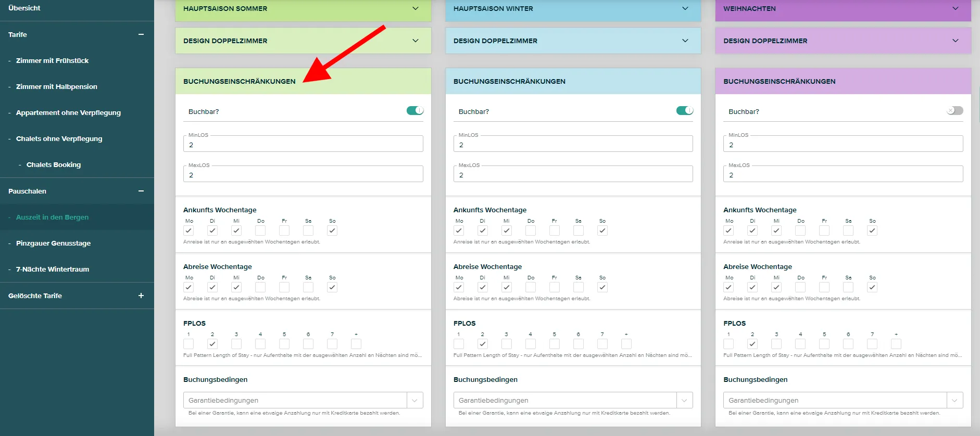
Task: Expand Weihnachten season chevron
Action: [956, 8]
